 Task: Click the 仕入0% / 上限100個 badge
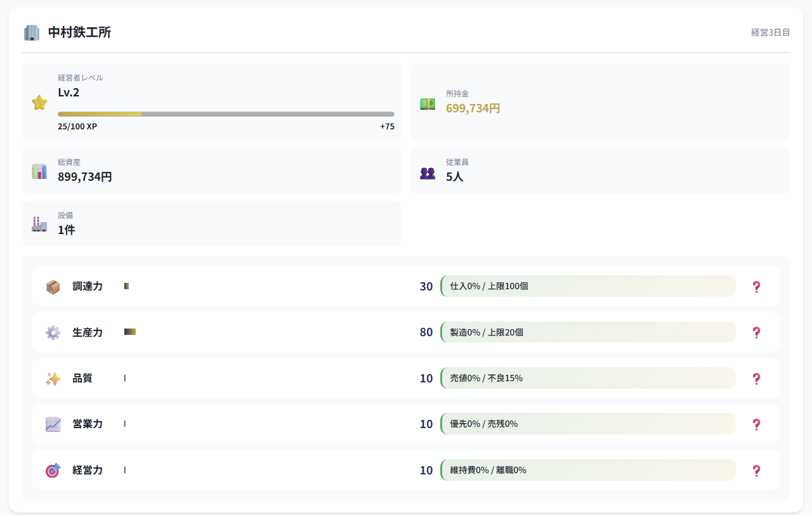[588, 286]
